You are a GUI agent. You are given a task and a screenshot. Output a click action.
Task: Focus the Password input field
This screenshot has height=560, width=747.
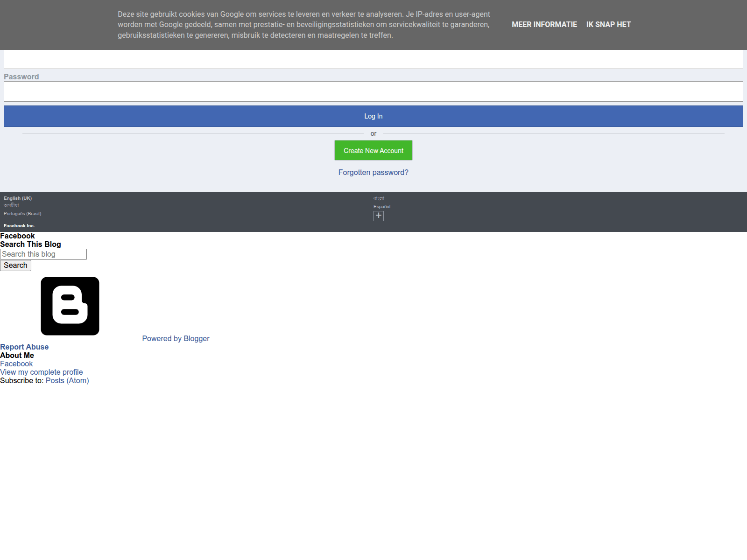pyautogui.click(x=373, y=91)
